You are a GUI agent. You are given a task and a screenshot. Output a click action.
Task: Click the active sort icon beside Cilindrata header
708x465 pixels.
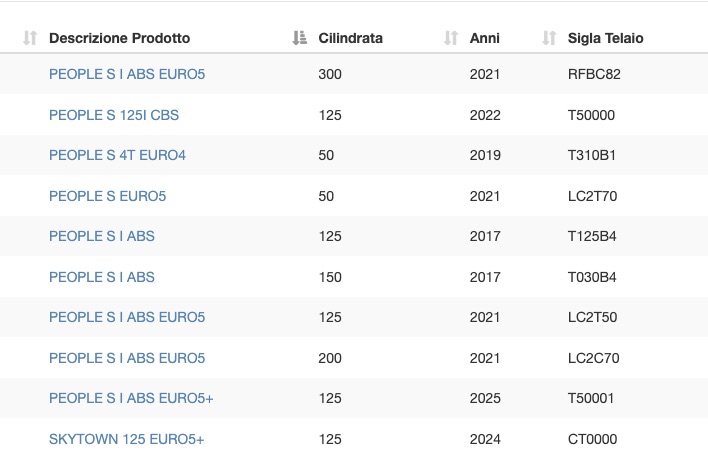(x=299, y=38)
